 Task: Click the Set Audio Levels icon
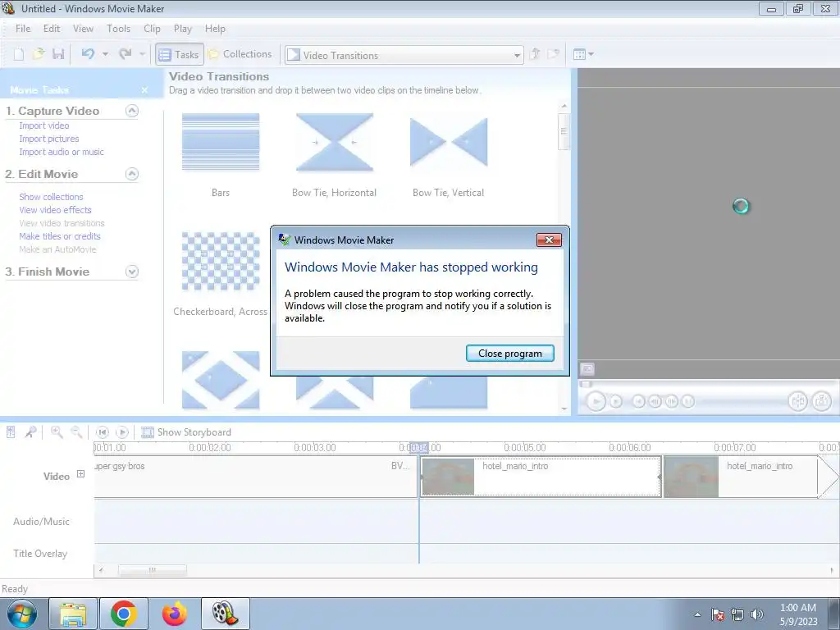[11, 431]
